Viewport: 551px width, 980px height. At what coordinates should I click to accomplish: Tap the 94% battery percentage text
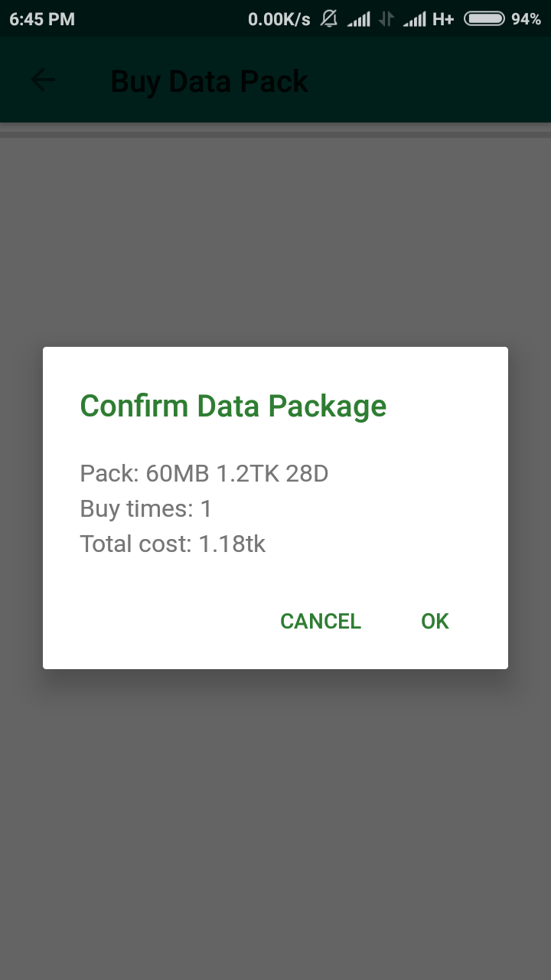[527, 19]
